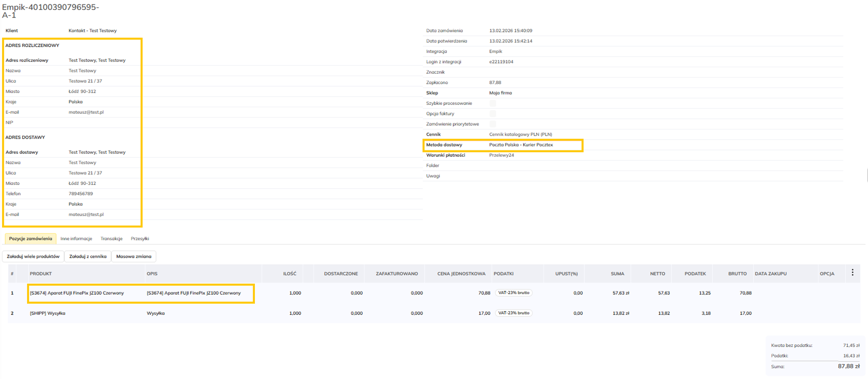The height and width of the screenshot is (379, 868).
Task: Toggle the Szybkie procesowanie checkbox
Action: point(493,103)
